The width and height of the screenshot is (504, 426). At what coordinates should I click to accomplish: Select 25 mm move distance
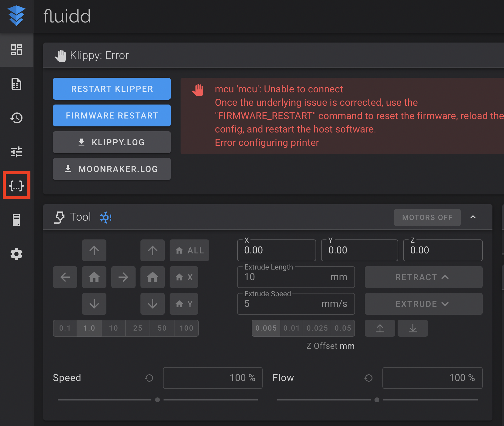[138, 328]
